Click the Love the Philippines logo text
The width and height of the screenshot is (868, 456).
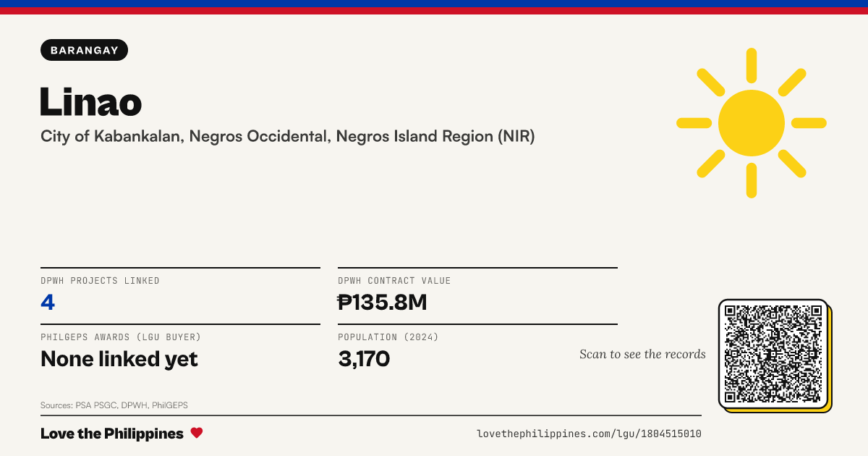(x=112, y=434)
